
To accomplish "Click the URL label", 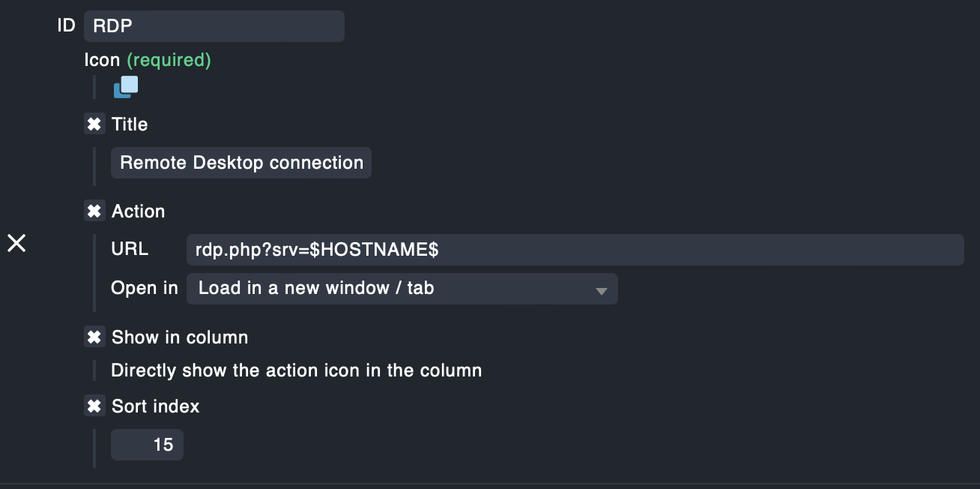I will pos(130,249).
